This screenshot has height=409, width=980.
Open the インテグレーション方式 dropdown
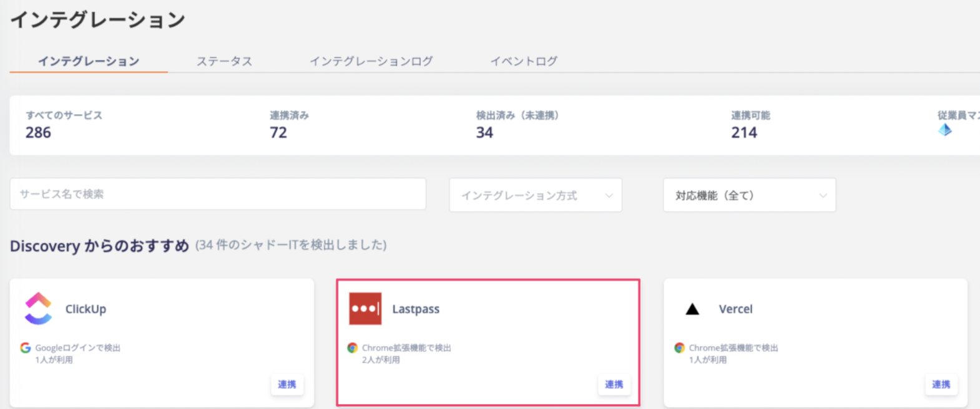[536, 195]
